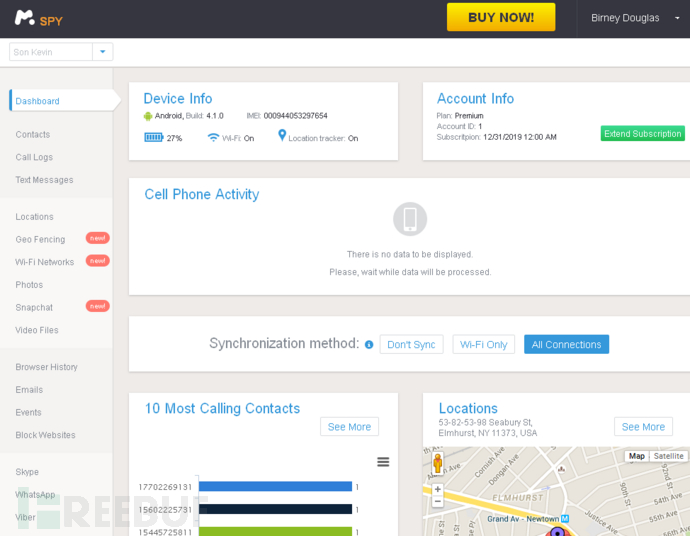Switch map to Satellite view
Image resolution: width=690 pixels, height=536 pixels.
click(x=668, y=456)
